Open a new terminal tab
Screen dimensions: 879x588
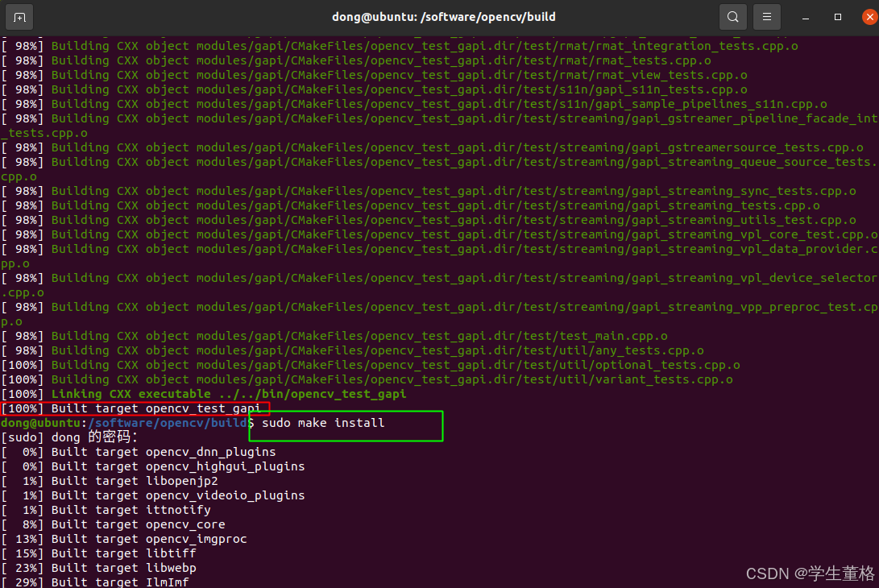[19, 18]
